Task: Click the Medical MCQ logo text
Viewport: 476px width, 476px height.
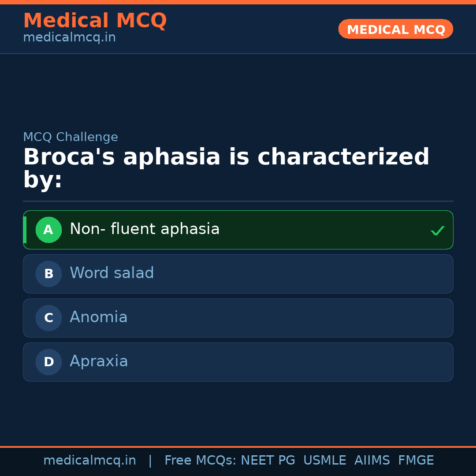Action: pos(95,20)
